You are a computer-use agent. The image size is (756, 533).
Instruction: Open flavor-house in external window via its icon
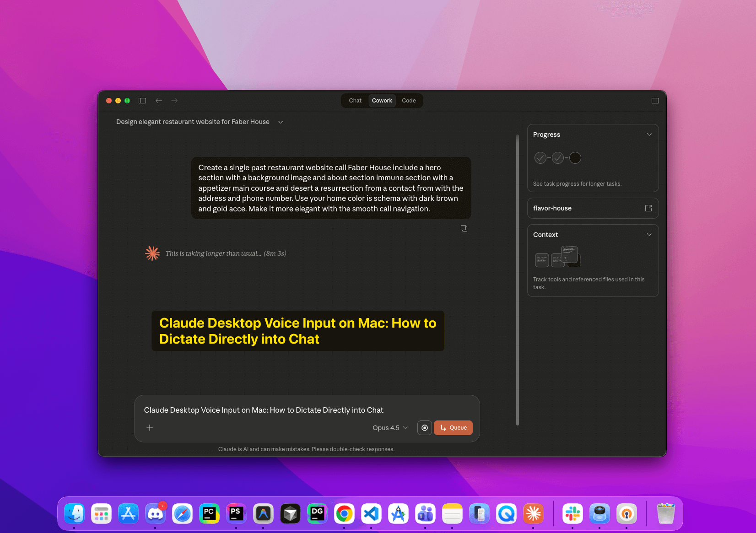tap(648, 208)
